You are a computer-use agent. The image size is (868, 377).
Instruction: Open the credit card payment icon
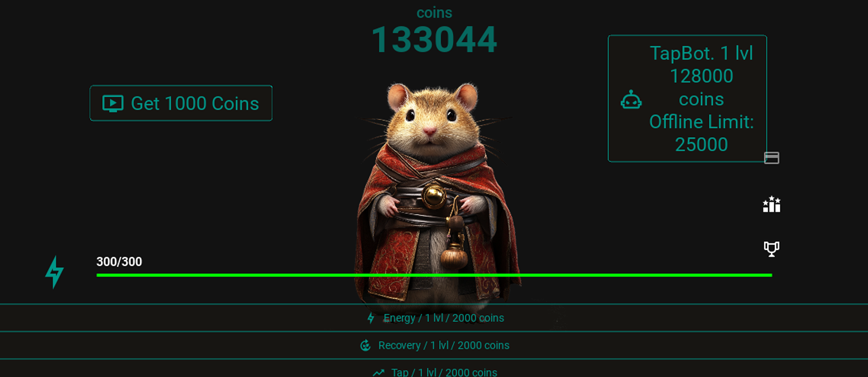(771, 157)
